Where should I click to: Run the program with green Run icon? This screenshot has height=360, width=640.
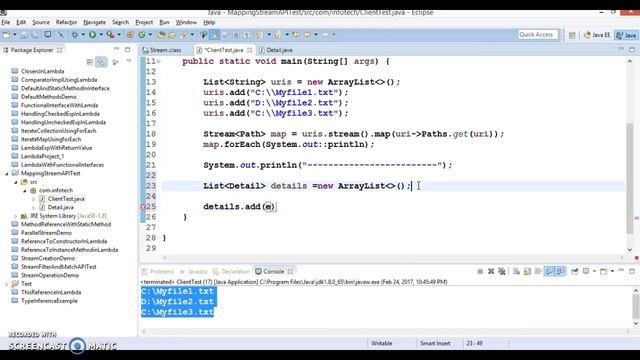tap(93, 35)
